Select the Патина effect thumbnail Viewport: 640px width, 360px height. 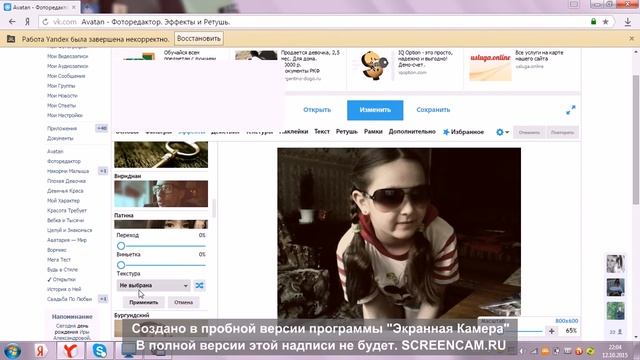pos(161,224)
